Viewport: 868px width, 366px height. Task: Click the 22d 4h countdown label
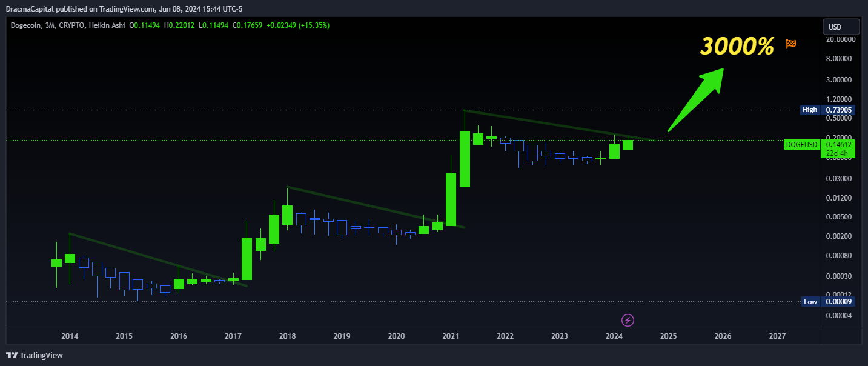point(838,153)
